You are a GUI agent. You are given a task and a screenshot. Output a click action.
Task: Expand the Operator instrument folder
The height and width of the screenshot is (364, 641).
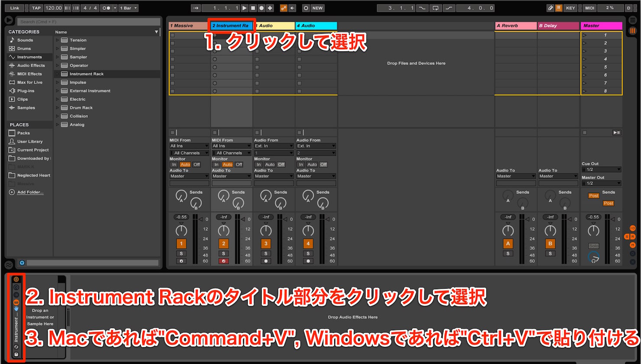pyautogui.click(x=57, y=65)
